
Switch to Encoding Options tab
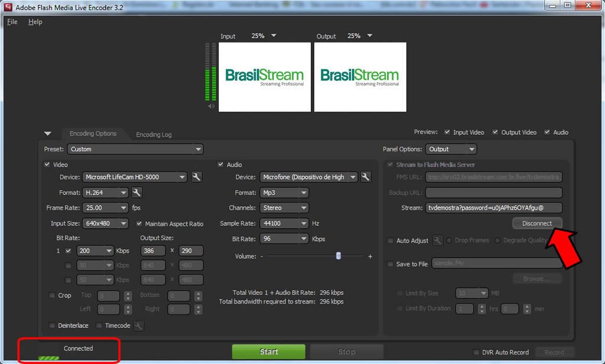(93, 134)
